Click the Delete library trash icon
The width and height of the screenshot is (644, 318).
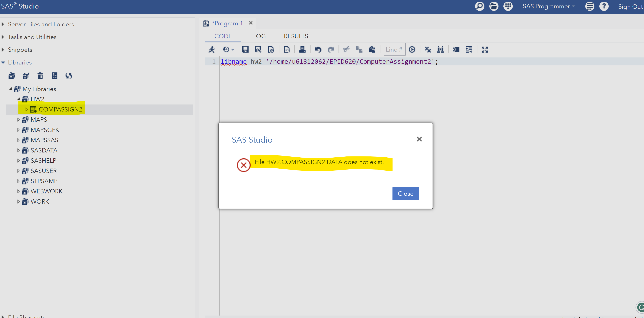point(40,76)
